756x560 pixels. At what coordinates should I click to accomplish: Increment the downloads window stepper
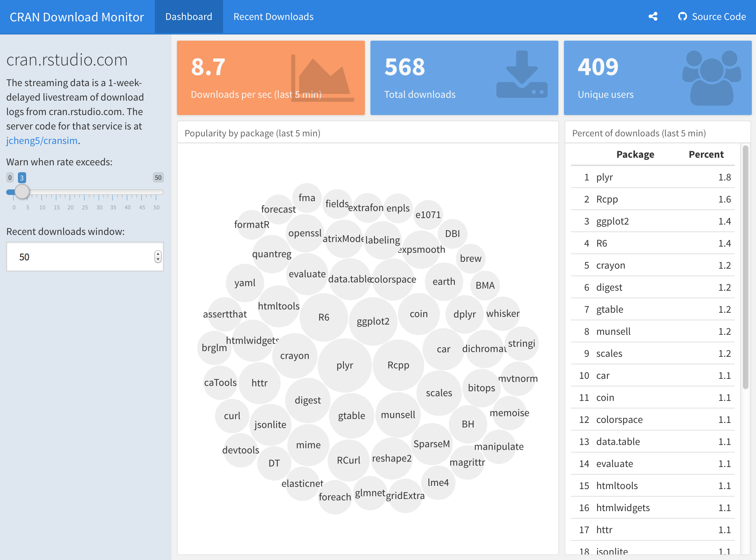pyautogui.click(x=158, y=254)
